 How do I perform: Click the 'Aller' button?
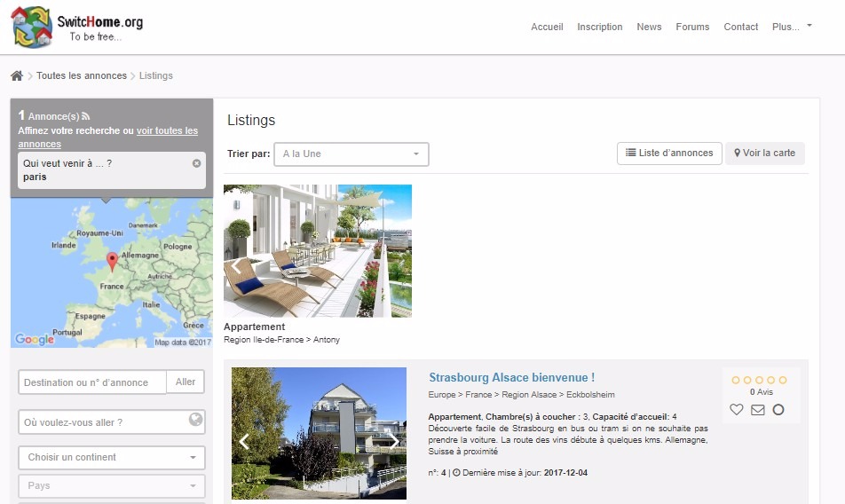point(186,382)
